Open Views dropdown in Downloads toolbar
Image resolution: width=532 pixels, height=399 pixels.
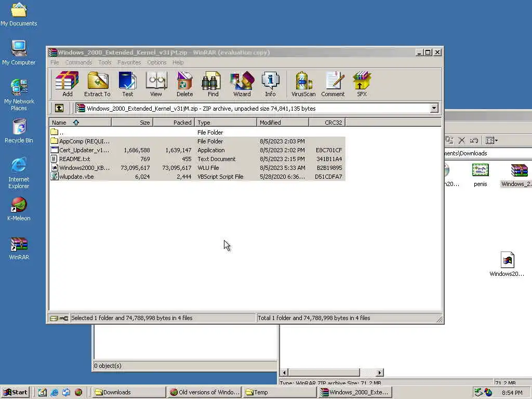491,140
